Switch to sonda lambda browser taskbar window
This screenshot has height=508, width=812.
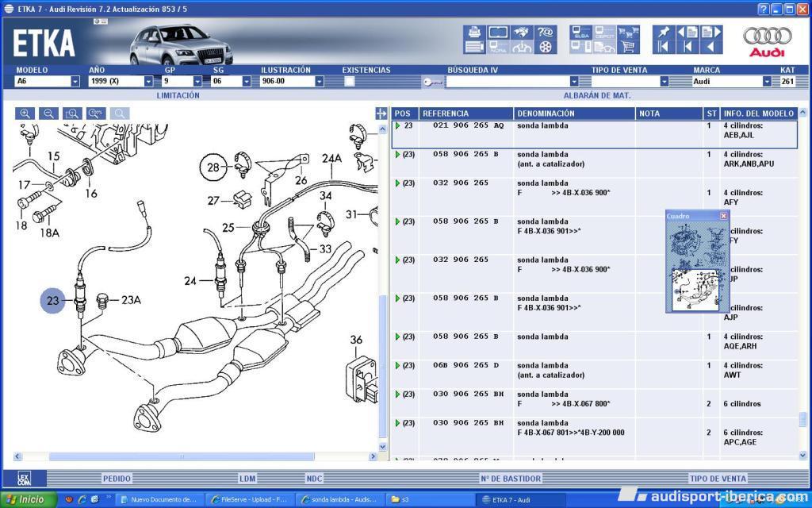click(x=339, y=500)
